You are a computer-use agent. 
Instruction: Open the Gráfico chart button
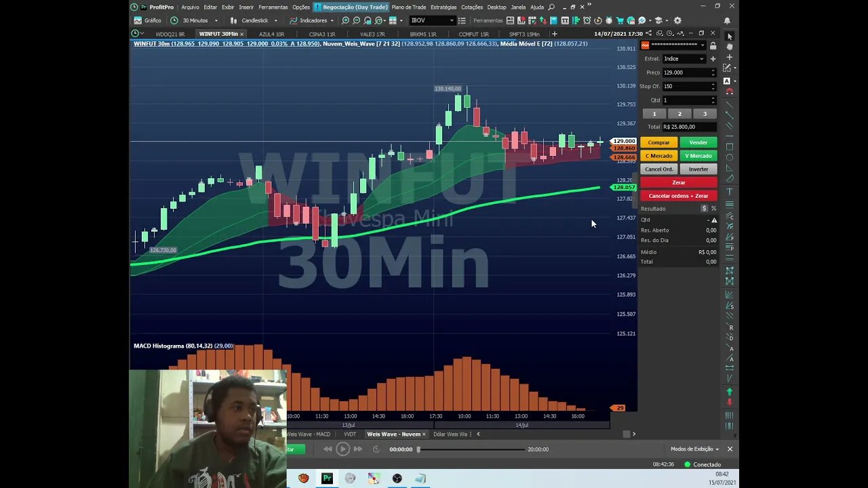pos(148,20)
